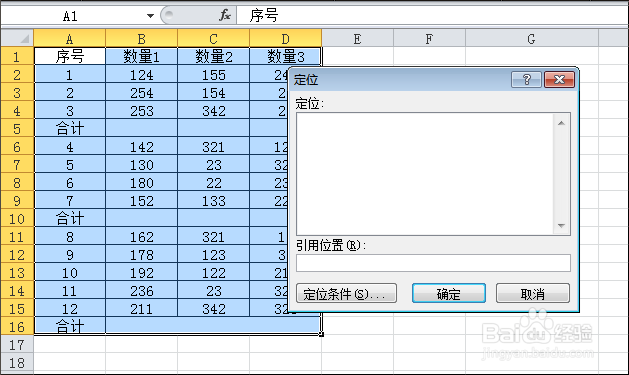
Task: Click the 引用位置 input field
Action: click(x=433, y=263)
